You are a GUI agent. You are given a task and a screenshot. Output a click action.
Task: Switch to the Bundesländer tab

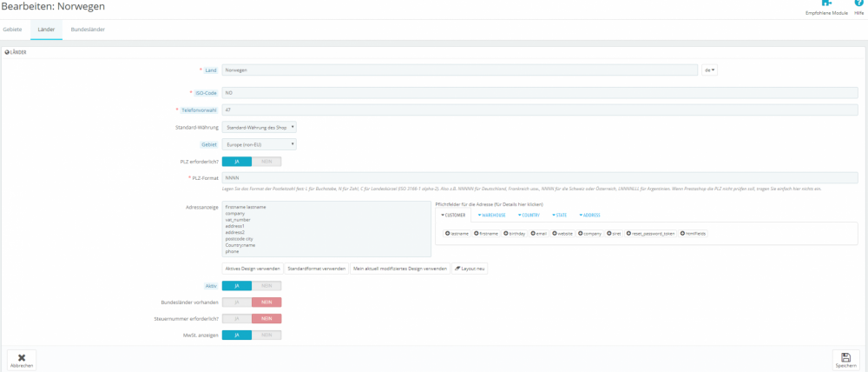click(88, 29)
